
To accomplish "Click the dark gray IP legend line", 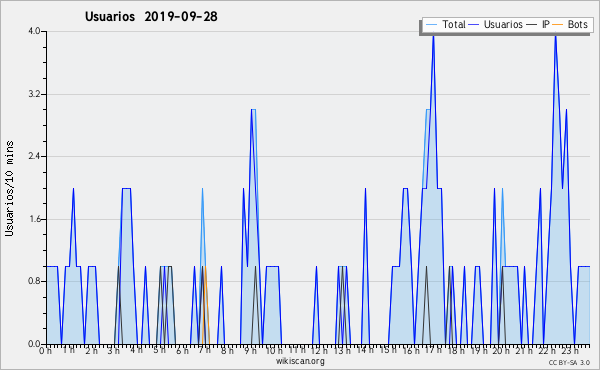I will pos(532,24).
